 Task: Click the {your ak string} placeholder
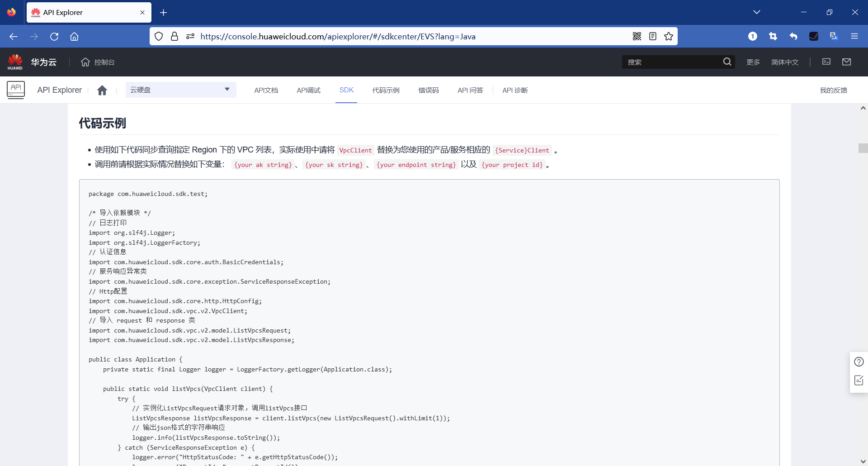[x=263, y=165]
